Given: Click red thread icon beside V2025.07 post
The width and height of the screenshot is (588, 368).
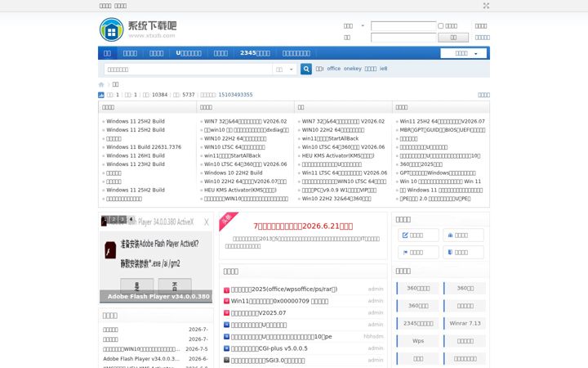Looking at the screenshot, I should 226,312.
